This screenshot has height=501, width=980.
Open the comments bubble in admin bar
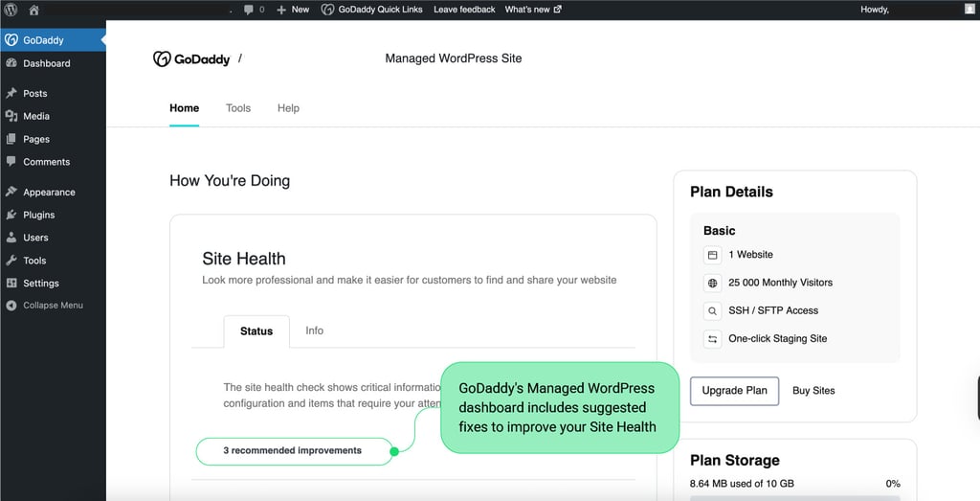click(x=249, y=10)
